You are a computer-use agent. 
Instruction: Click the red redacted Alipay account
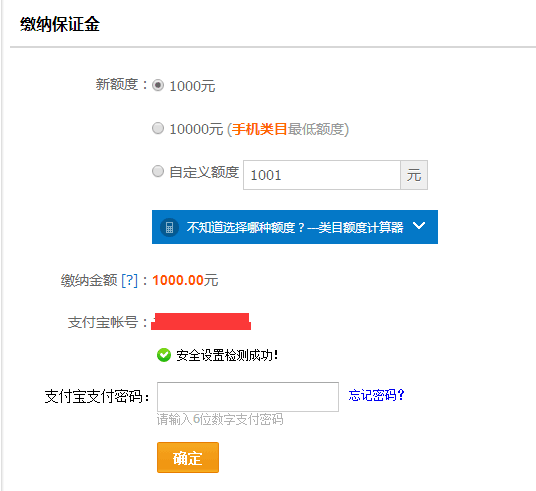click(x=201, y=321)
